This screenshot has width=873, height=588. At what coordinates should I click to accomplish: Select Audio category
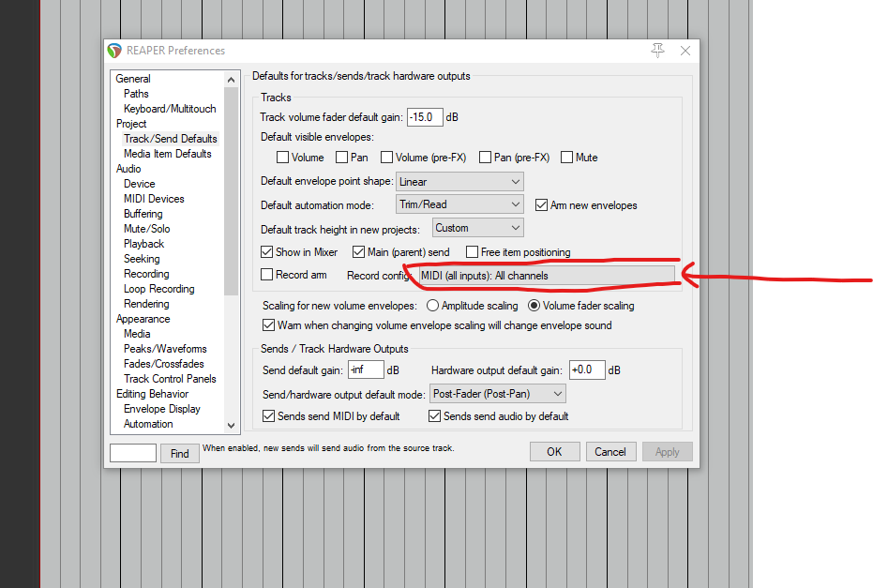128,169
